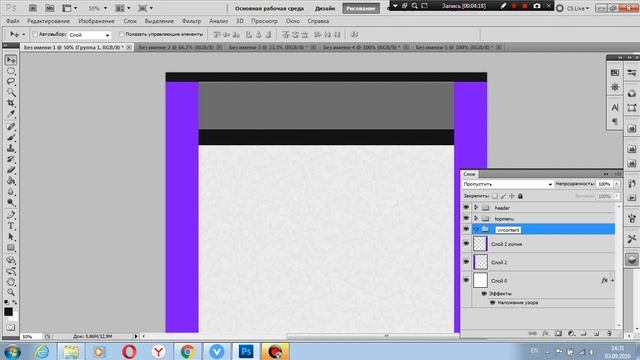Select the Clone Stamp tool

point(11,148)
